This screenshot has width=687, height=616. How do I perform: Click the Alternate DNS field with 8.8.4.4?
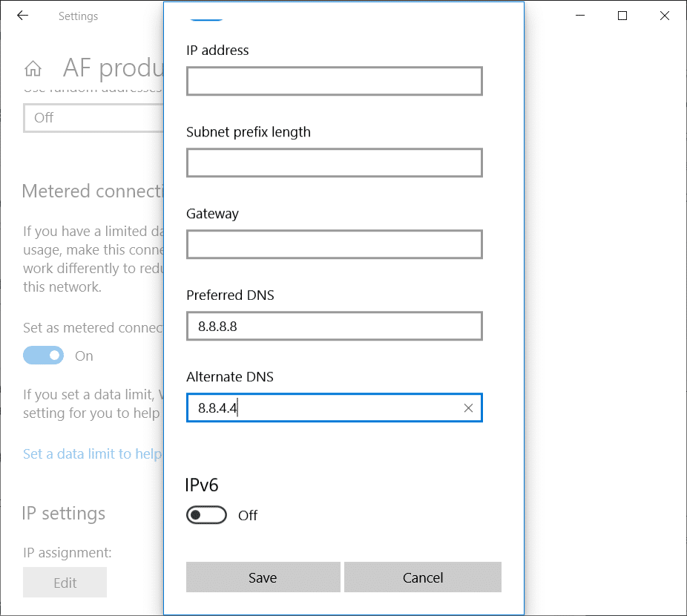click(335, 407)
